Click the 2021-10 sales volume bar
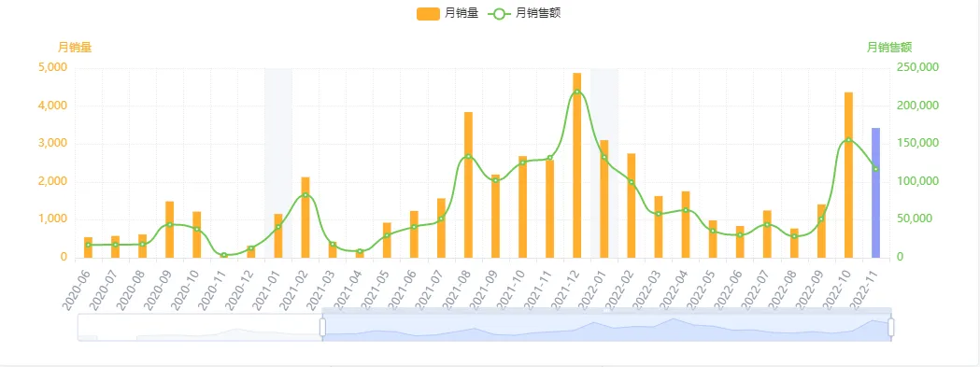 [522, 206]
